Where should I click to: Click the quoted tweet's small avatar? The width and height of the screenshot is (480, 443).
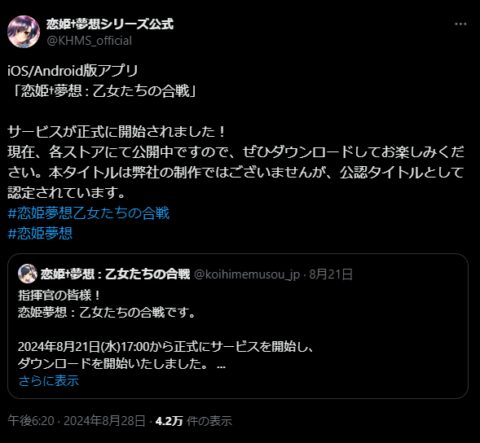tap(27, 274)
